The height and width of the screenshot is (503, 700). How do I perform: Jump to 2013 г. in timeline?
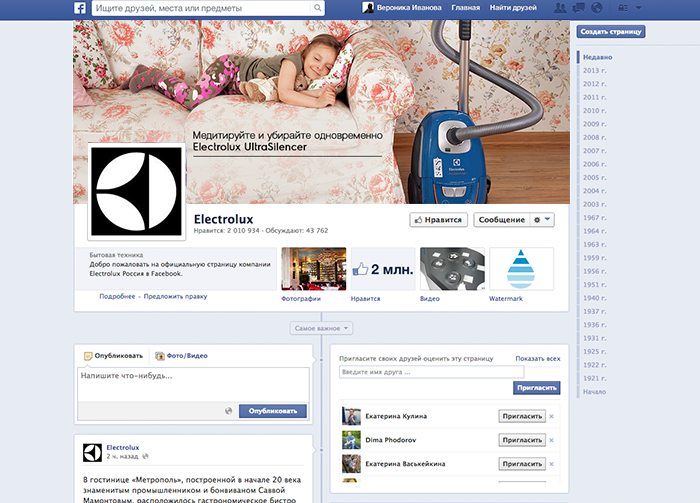click(x=595, y=71)
